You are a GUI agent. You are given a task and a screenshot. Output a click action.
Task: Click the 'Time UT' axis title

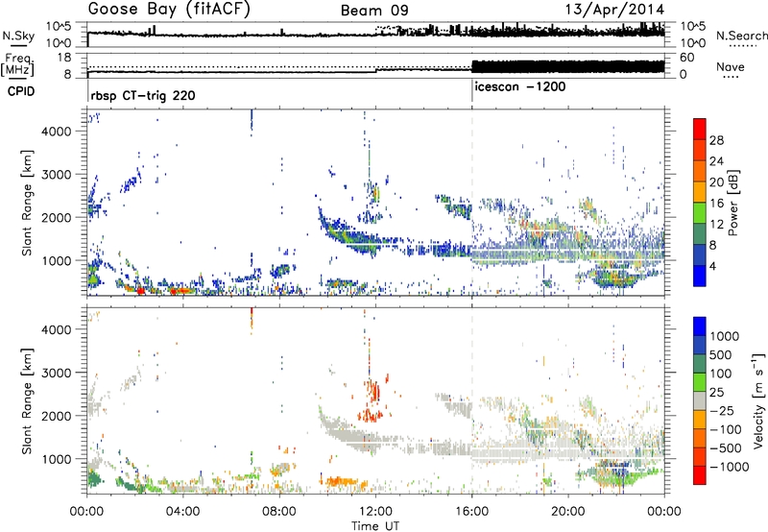pos(375,525)
